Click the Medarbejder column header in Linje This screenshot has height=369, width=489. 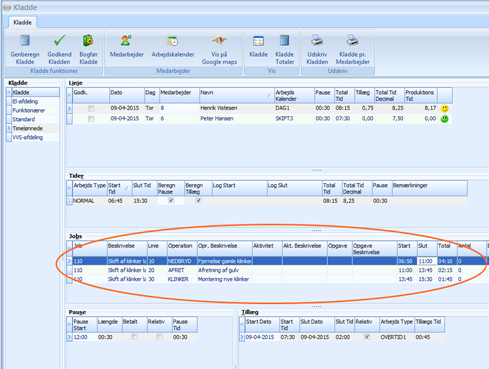pyautogui.click(x=179, y=96)
